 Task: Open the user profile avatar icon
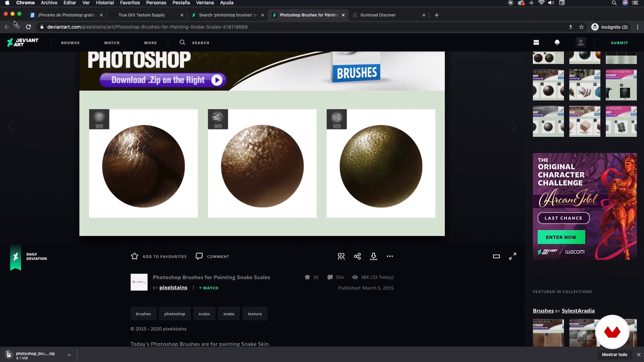[x=581, y=43]
